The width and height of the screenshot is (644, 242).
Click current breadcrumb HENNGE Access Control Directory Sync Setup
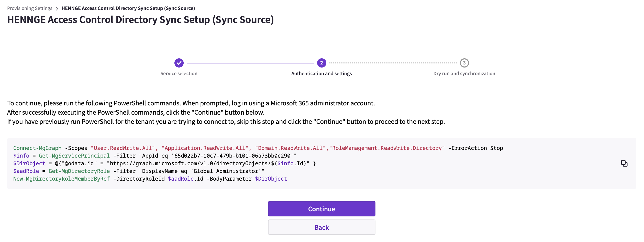tap(128, 8)
